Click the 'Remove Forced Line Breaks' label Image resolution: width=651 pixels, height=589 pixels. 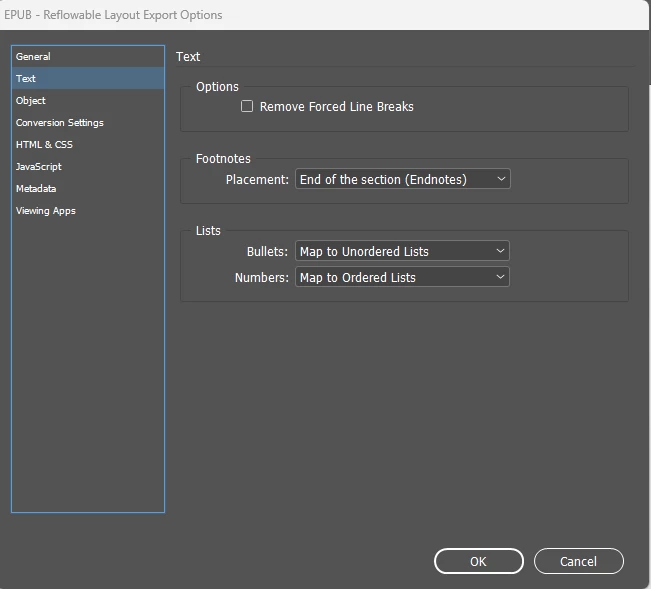pos(336,107)
